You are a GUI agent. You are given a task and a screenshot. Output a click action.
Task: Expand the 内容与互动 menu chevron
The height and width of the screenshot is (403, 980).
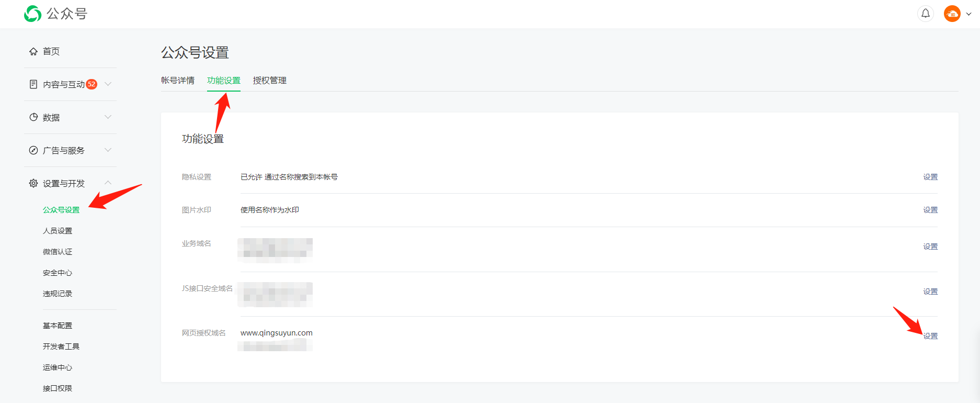(108, 84)
